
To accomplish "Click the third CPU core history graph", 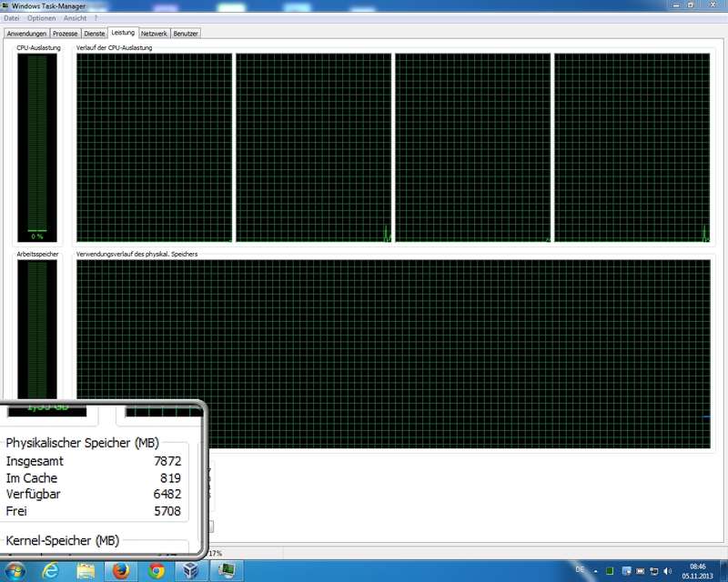I will (472, 147).
